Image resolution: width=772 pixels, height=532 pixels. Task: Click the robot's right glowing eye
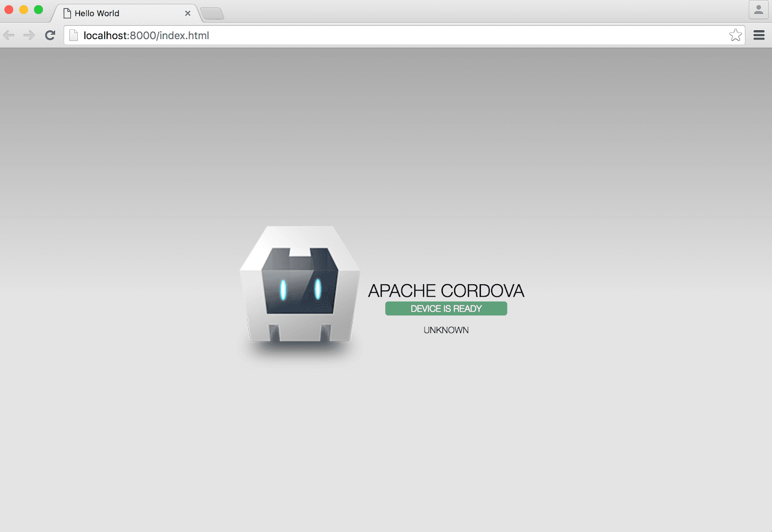[x=318, y=289]
